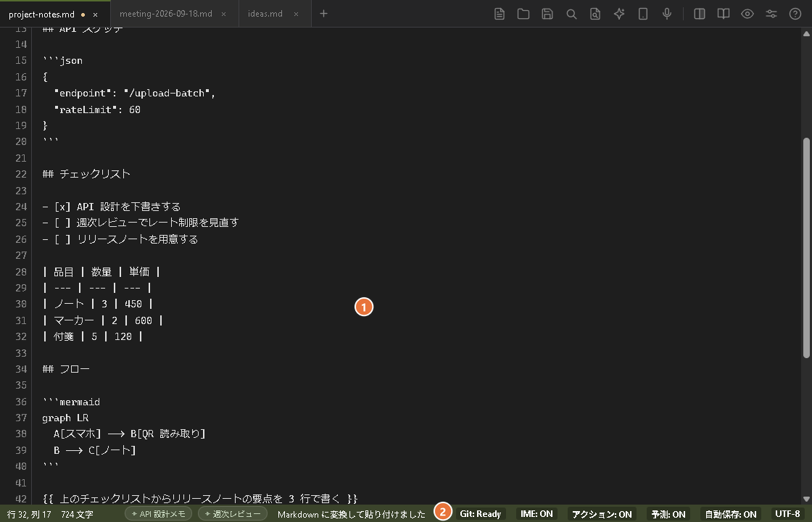
Task: Click the 週次レビュー snippet button
Action: [233, 514]
